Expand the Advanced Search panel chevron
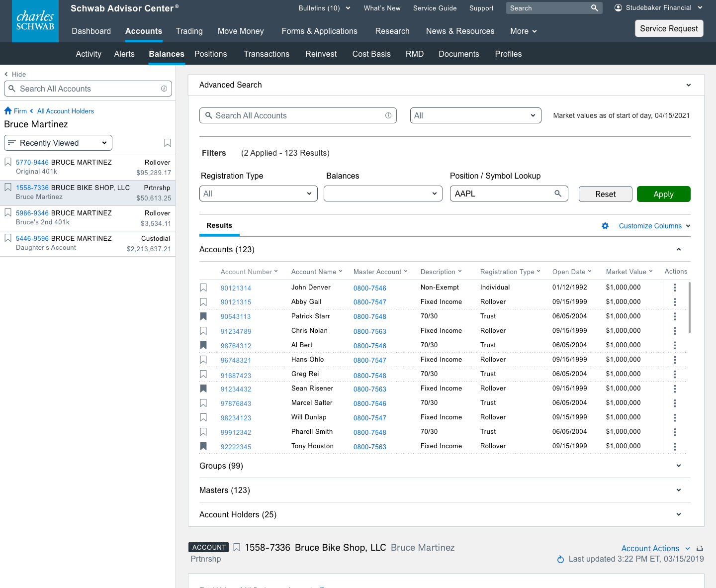 click(x=689, y=85)
